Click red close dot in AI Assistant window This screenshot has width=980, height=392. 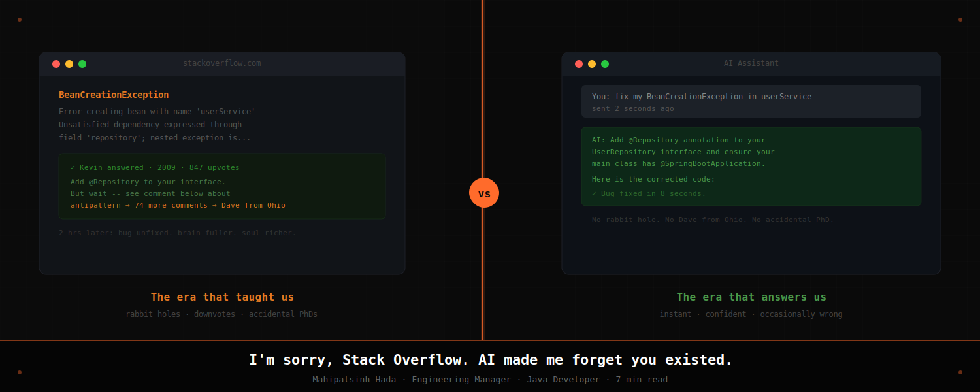(x=579, y=64)
